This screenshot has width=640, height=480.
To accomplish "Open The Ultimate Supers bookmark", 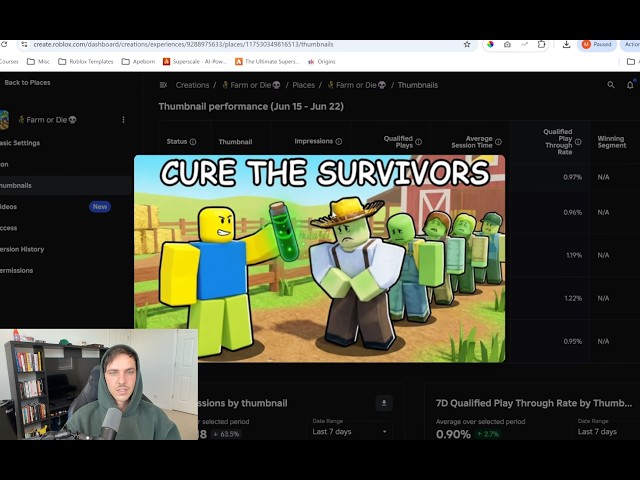I will (x=267, y=62).
